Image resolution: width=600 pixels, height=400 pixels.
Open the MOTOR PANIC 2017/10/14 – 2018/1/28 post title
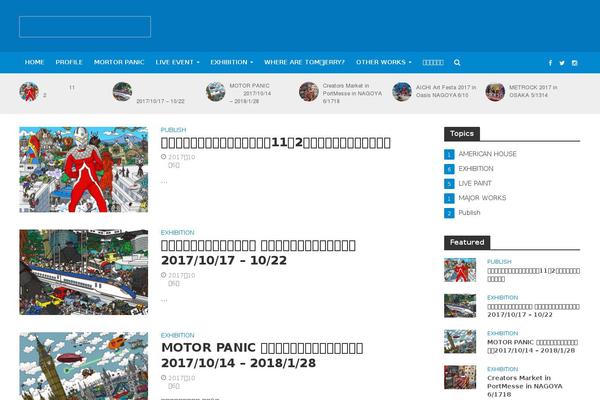pyautogui.click(x=262, y=355)
